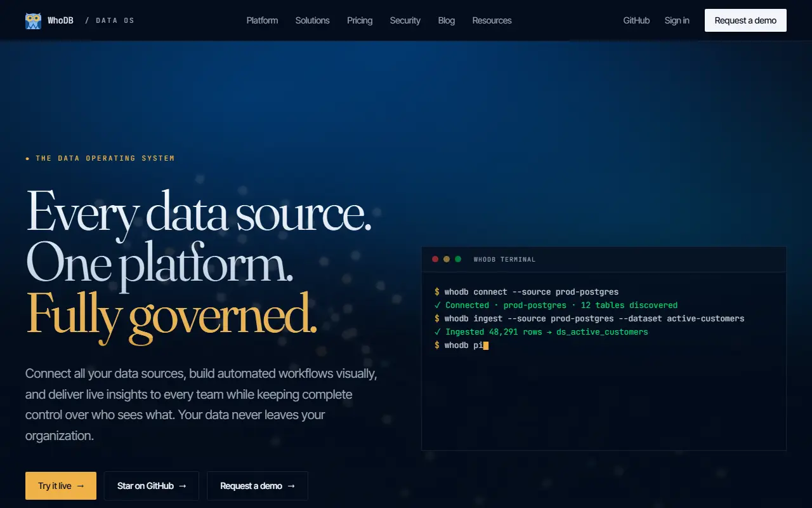The width and height of the screenshot is (812, 508).
Task: Click the 'One platform.' headline line
Action: (x=159, y=264)
